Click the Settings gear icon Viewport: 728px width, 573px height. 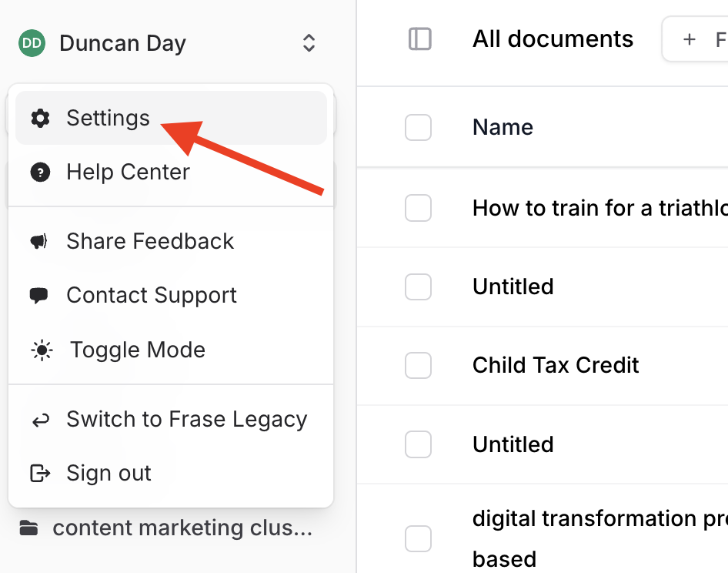coord(40,118)
